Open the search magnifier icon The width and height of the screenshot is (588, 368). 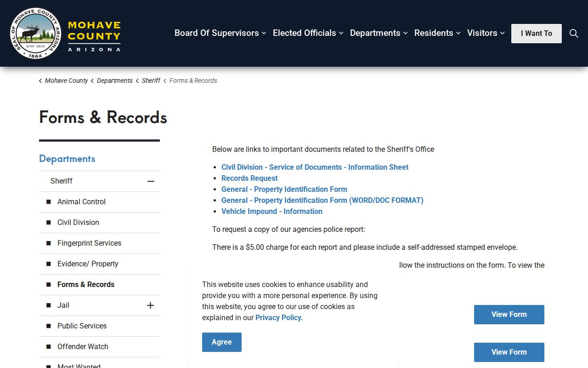coord(574,33)
